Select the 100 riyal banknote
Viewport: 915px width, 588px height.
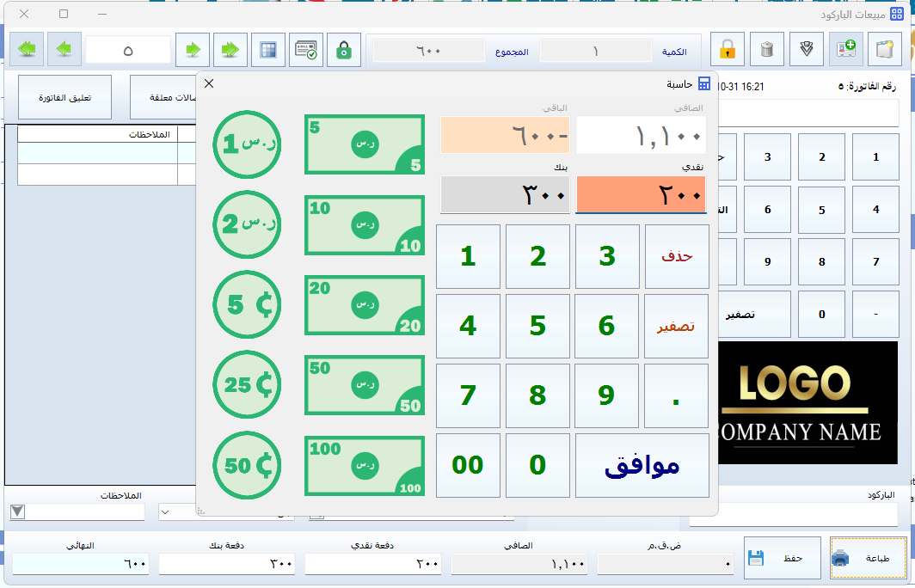[365, 466]
